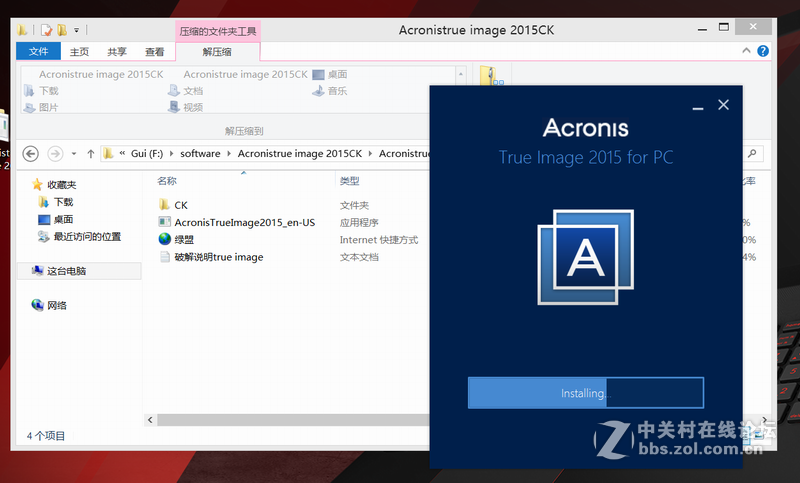Click the 绿盟 Internet shortcut icon
The image size is (800, 483).
[x=165, y=239]
